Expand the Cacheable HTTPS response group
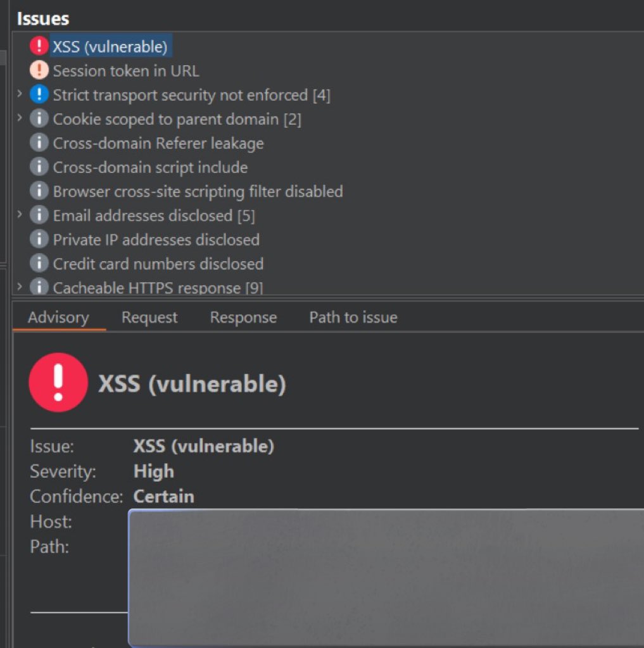The height and width of the screenshot is (648, 644). tap(19, 288)
